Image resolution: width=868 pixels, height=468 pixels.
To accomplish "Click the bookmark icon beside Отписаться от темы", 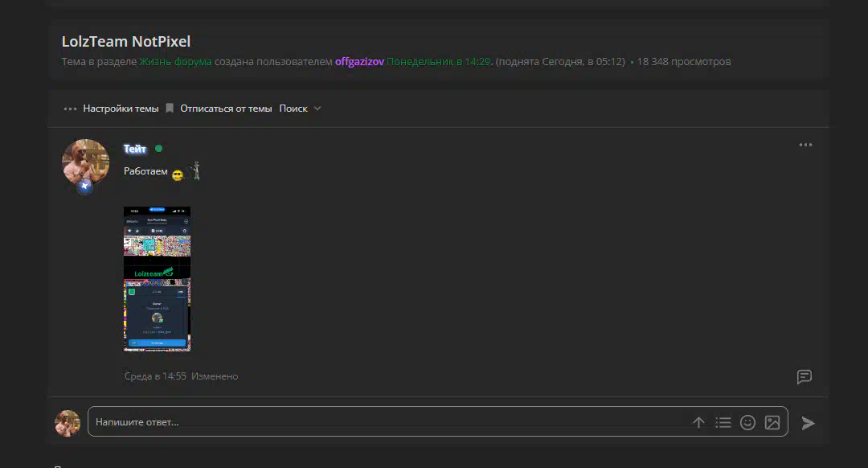I will pyautogui.click(x=170, y=108).
